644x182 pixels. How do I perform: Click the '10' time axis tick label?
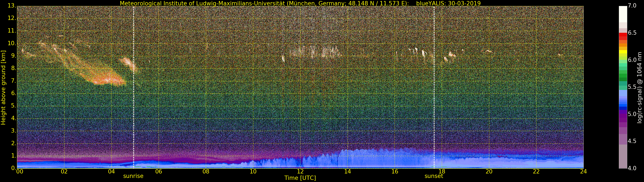[253, 171]
